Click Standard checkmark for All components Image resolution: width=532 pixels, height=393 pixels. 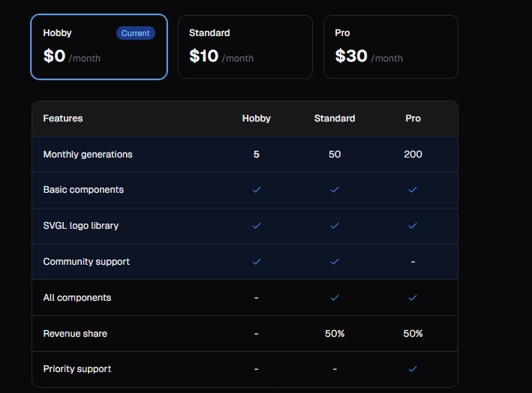[x=335, y=298]
